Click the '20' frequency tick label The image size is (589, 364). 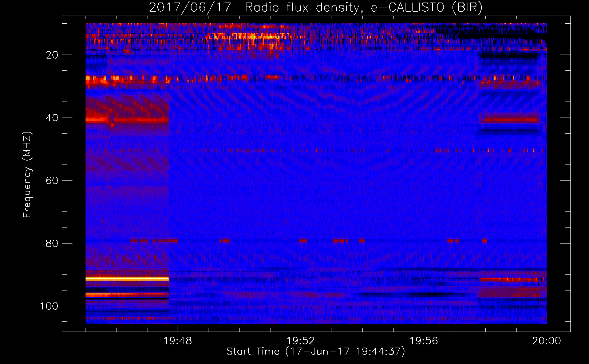tap(52, 55)
